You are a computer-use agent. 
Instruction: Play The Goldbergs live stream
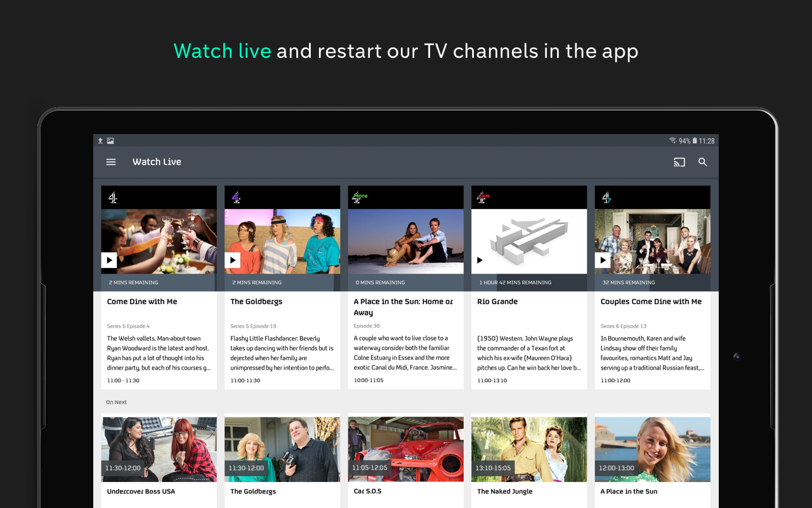(x=232, y=260)
